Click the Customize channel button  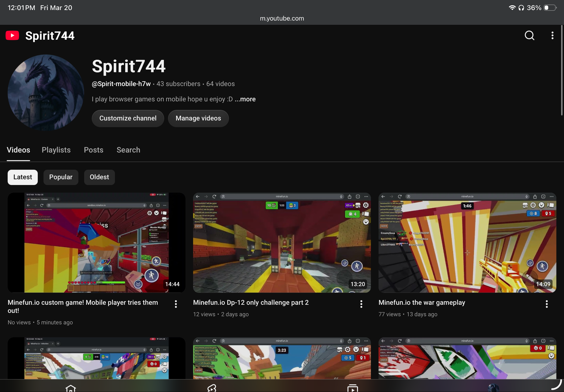click(x=128, y=118)
